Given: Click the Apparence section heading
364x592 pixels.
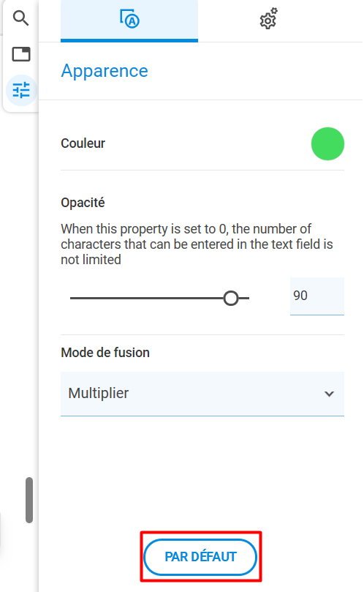Looking at the screenshot, I should point(105,70).
